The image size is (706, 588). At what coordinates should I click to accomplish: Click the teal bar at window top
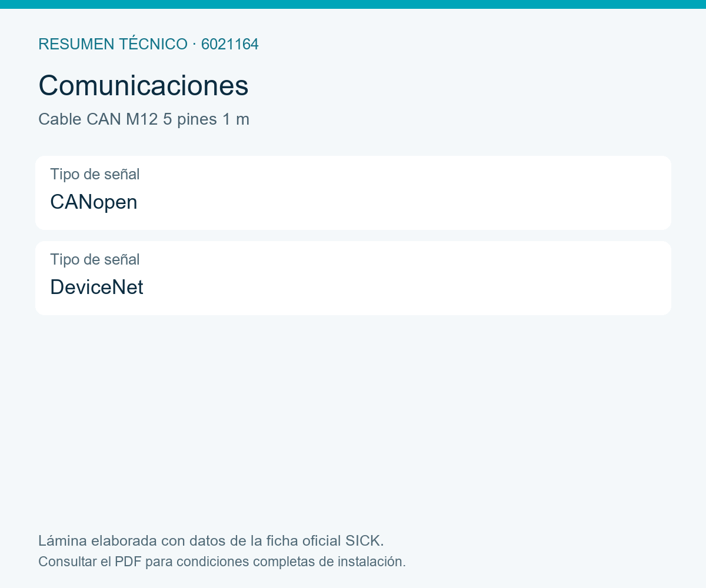pyautogui.click(x=353, y=4)
